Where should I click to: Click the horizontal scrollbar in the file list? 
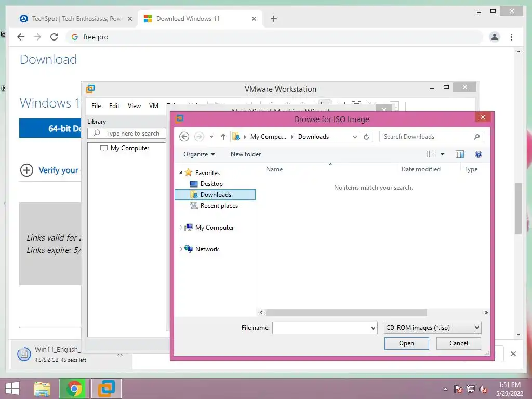[346, 312]
